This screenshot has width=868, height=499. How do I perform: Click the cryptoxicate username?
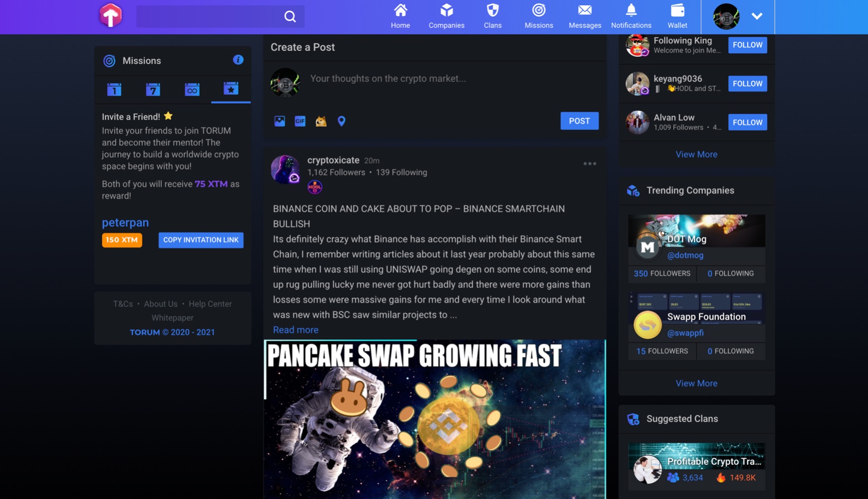(x=333, y=160)
